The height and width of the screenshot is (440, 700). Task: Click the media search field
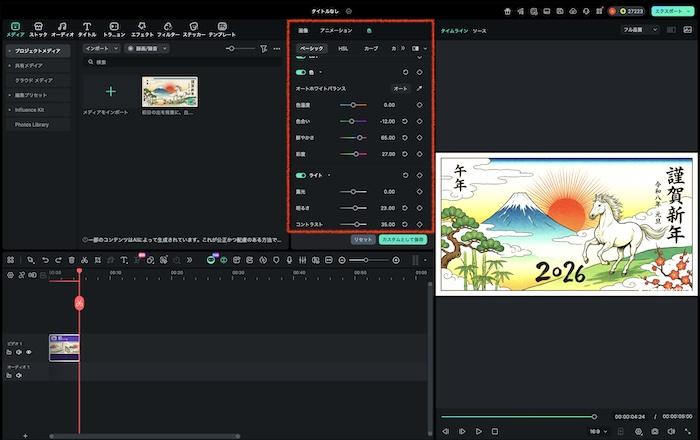click(183, 62)
